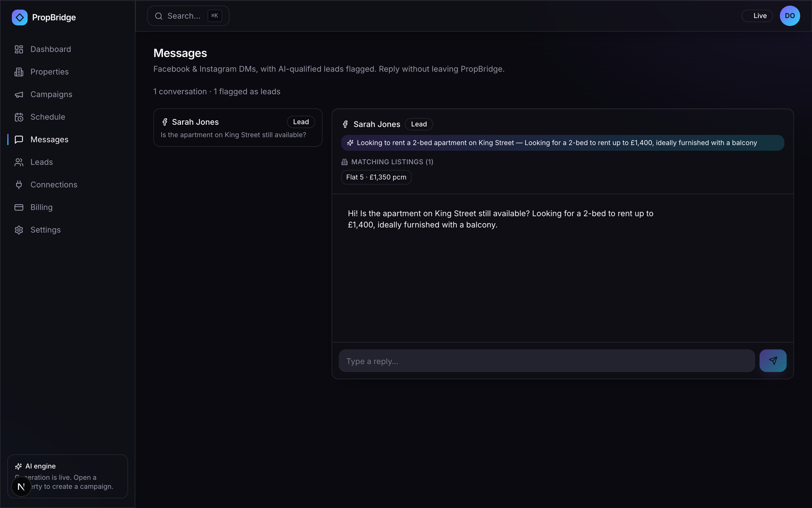Click the 'Facebook & Instagram DMs' subtitle
This screenshot has height=508, width=812.
tap(329, 69)
